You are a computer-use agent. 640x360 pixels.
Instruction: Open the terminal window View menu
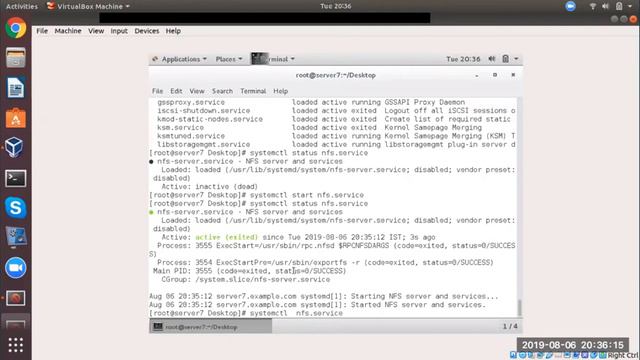pyautogui.click(x=197, y=91)
